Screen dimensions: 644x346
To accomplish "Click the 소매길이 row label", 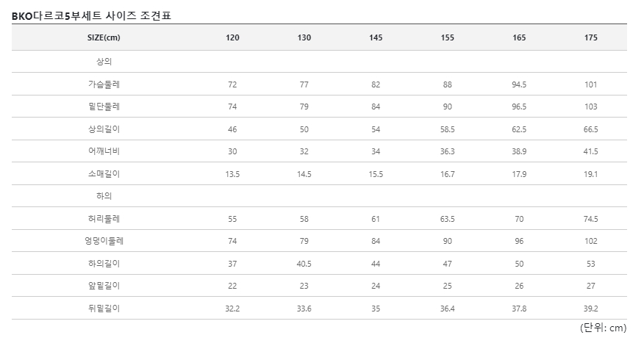I will pos(104,173).
